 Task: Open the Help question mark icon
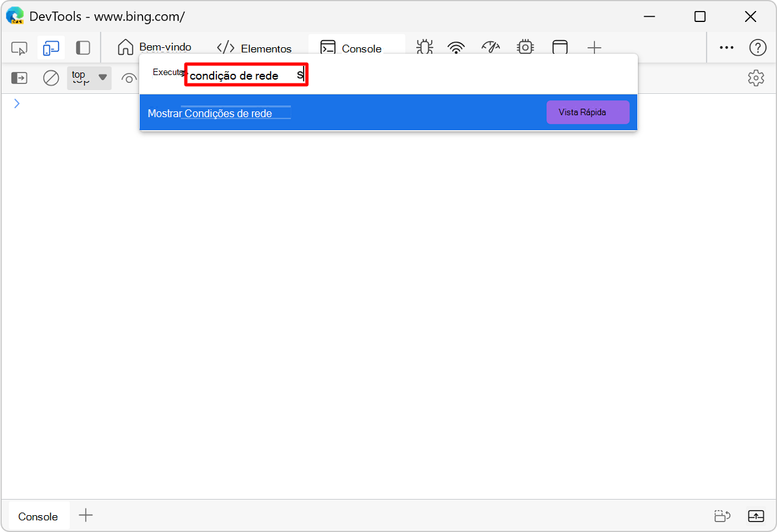point(758,48)
